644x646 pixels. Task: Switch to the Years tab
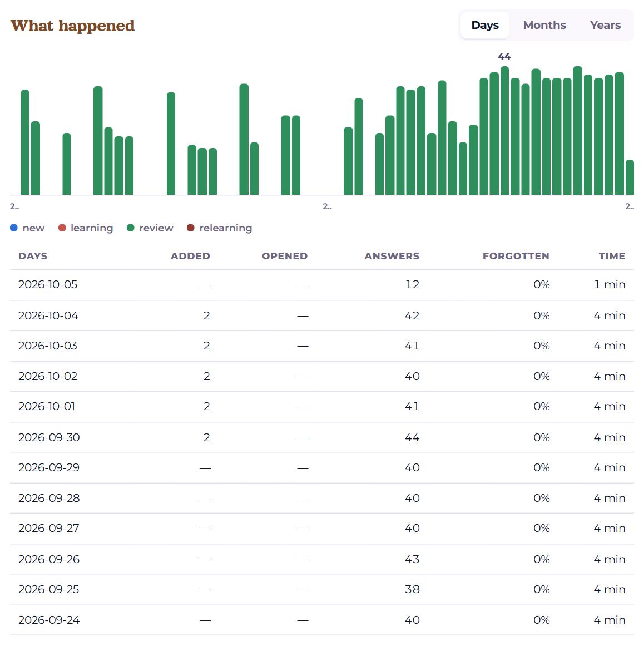click(605, 25)
